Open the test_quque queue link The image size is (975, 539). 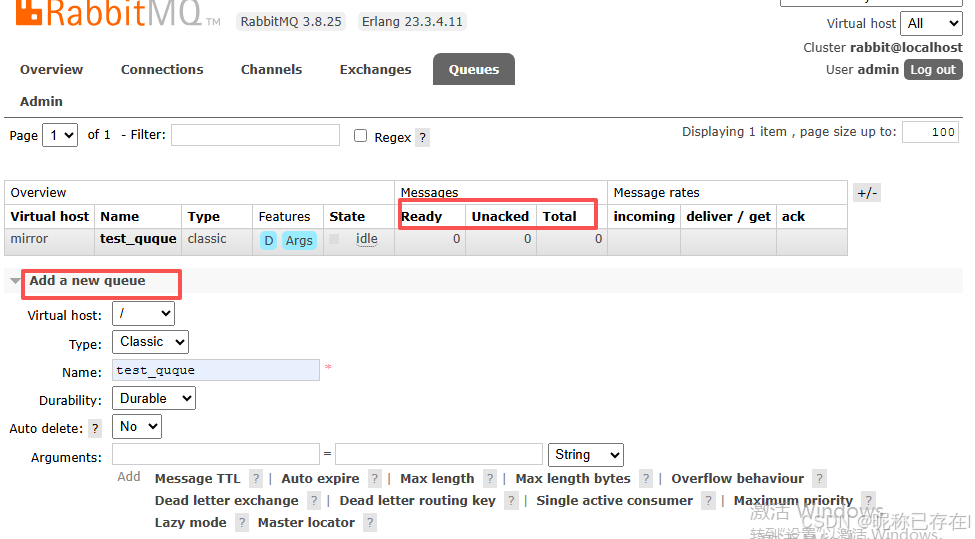(138, 239)
